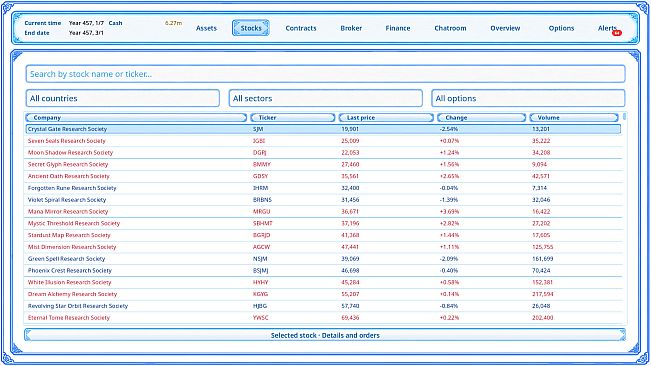Click volume value 125,755
651x366 pixels.
point(543,247)
